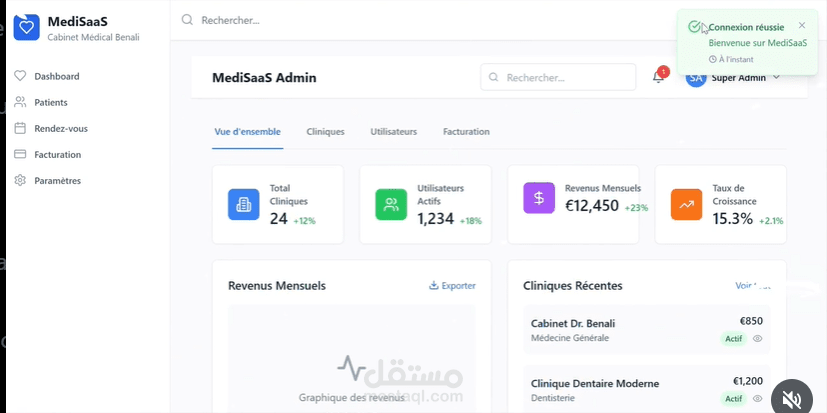827x413 pixels.
Task: Close the Connexion réussie notification
Action: 802,25
